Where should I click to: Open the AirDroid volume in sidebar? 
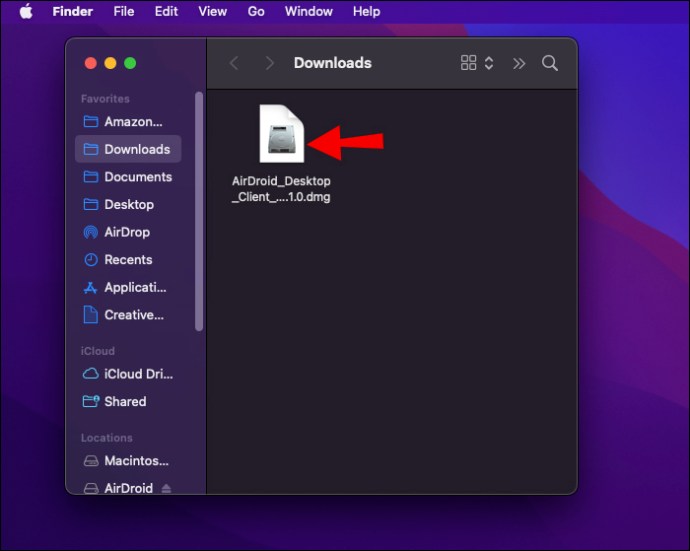coord(128,487)
